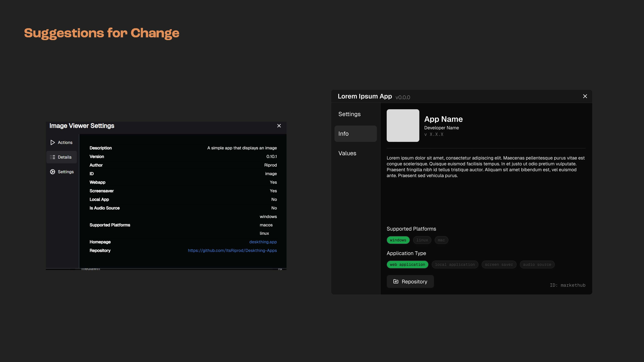
Task: Open the deskthing.app homepage link
Action: click(x=263, y=242)
